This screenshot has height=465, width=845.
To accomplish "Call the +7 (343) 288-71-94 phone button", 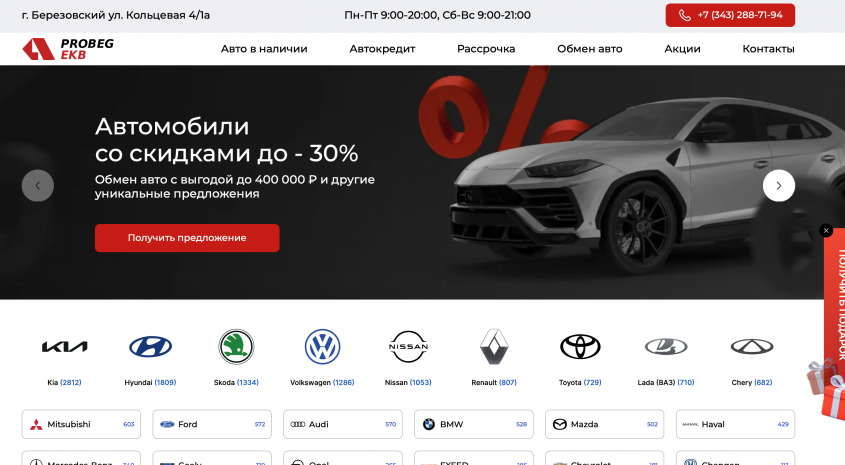I will pyautogui.click(x=730, y=15).
